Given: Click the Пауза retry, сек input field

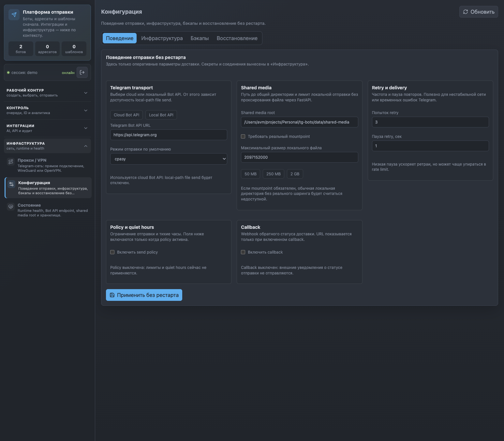Looking at the screenshot, I should (430, 146).
